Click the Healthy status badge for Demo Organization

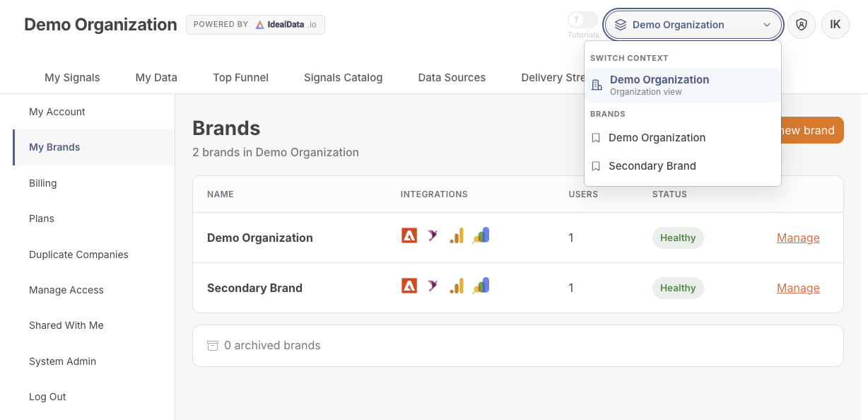coord(678,238)
